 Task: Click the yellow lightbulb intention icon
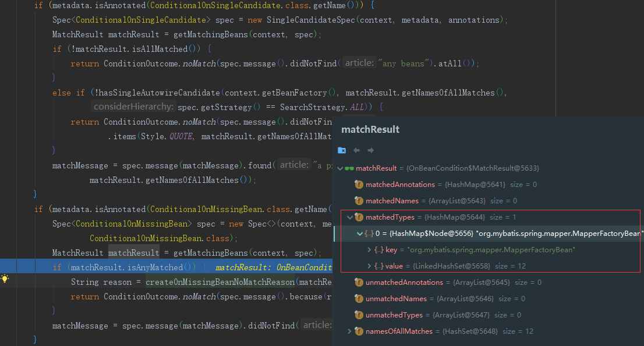5,279
